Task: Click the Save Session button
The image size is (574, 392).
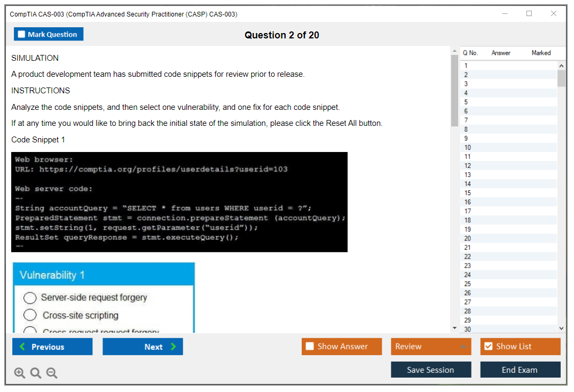Action: pos(431,370)
